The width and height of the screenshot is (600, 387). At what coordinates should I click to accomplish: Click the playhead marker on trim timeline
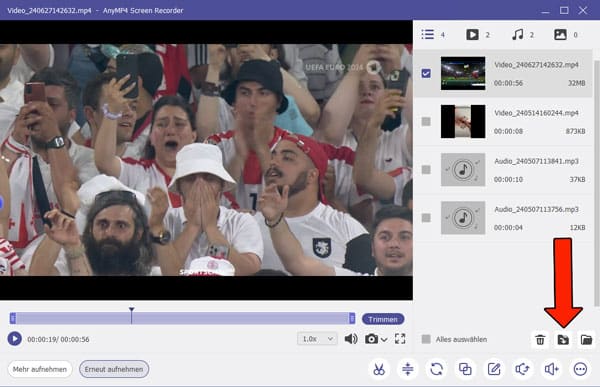pyautogui.click(x=131, y=315)
